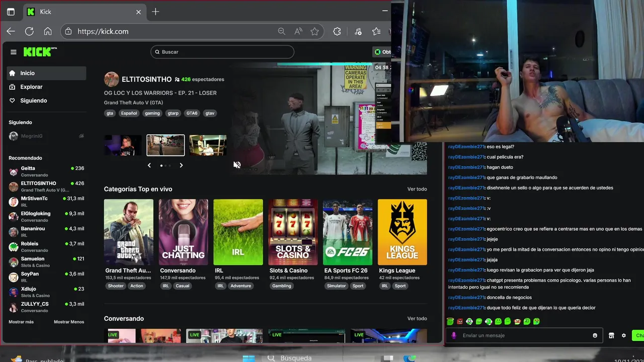Open the Kings League category card

click(x=403, y=232)
